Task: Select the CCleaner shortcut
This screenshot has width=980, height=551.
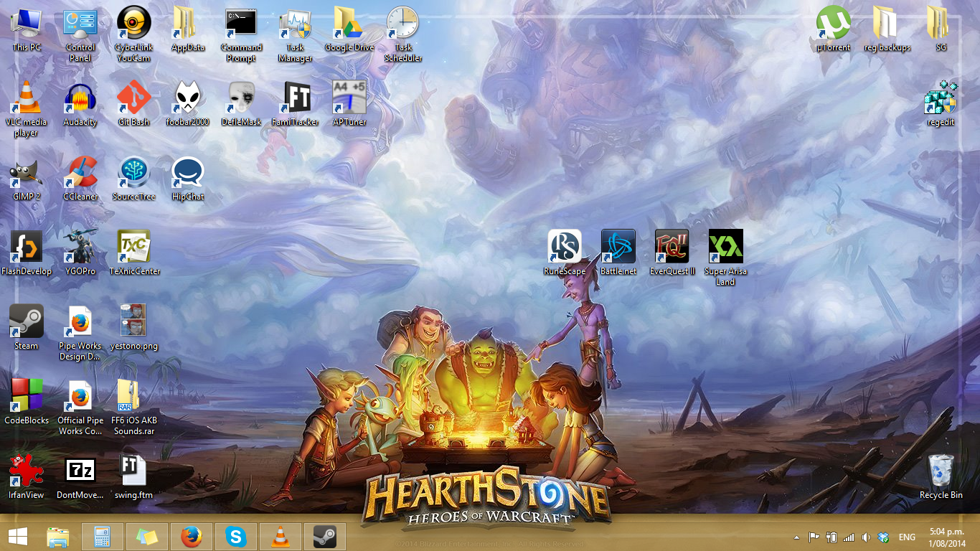Action: [80, 179]
